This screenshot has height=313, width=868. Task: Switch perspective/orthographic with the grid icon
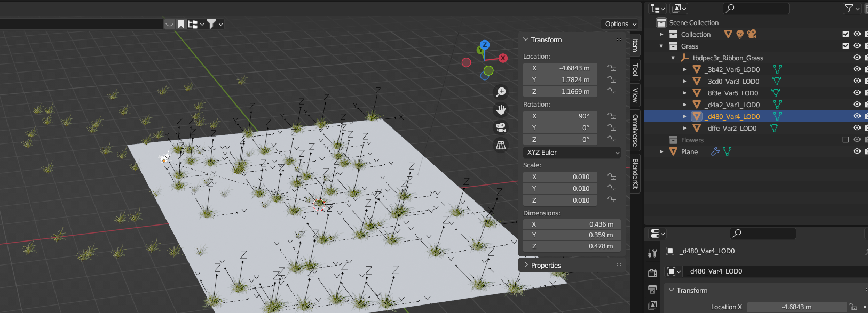click(501, 145)
